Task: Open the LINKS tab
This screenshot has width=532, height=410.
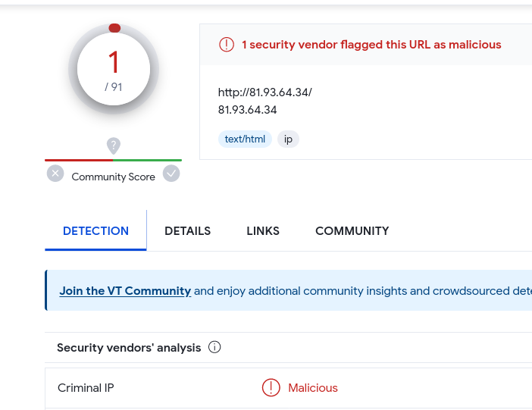Action: (x=263, y=231)
